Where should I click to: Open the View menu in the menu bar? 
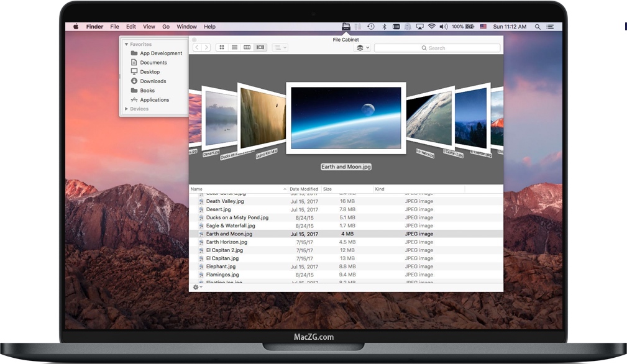point(149,27)
